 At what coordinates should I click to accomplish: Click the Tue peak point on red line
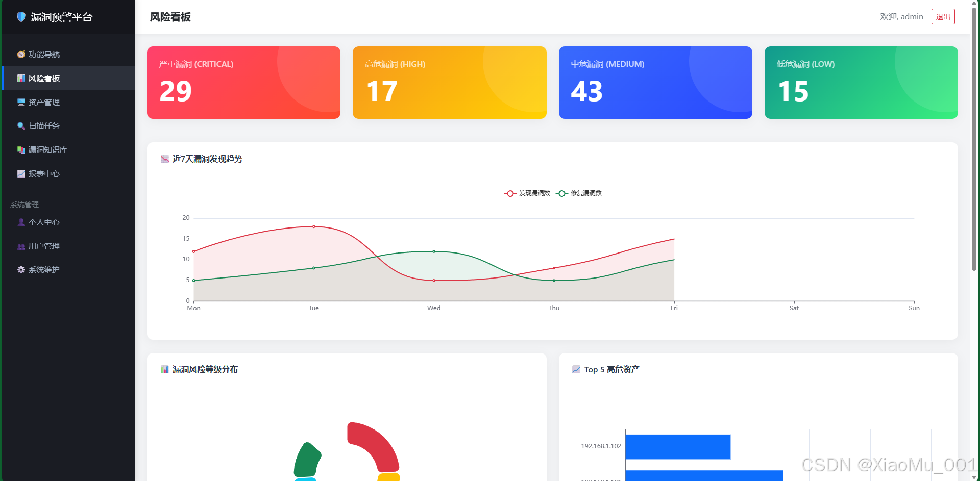pyautogui.click(x=314, y=226)
